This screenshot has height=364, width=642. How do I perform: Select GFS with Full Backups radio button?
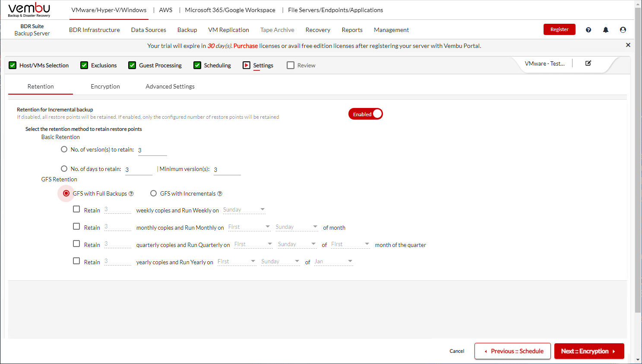pos(66,193)
